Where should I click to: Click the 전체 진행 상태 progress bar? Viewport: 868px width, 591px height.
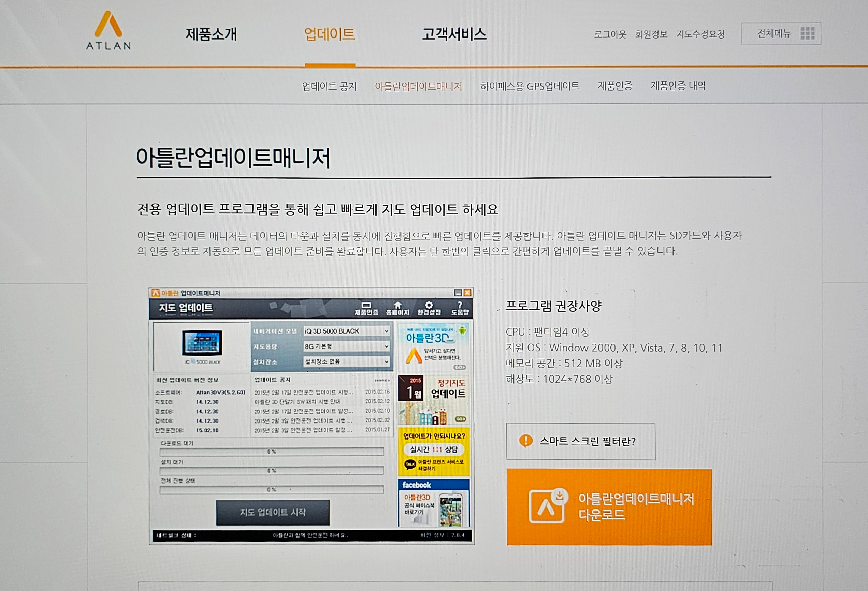(272, 489)
